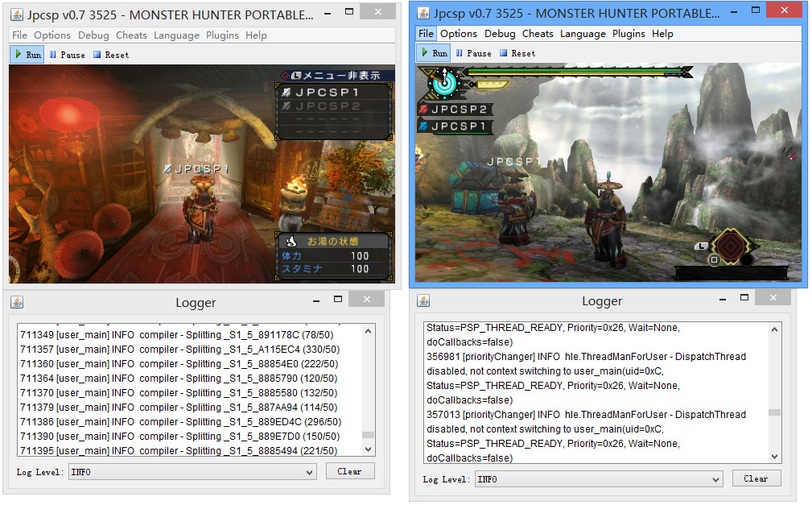Click Run button in right Jpcsp window
812x505 pixels.
(433, 53)
